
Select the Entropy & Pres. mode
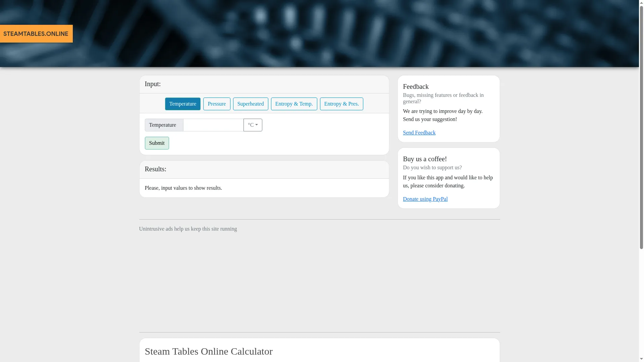point(341,104)
